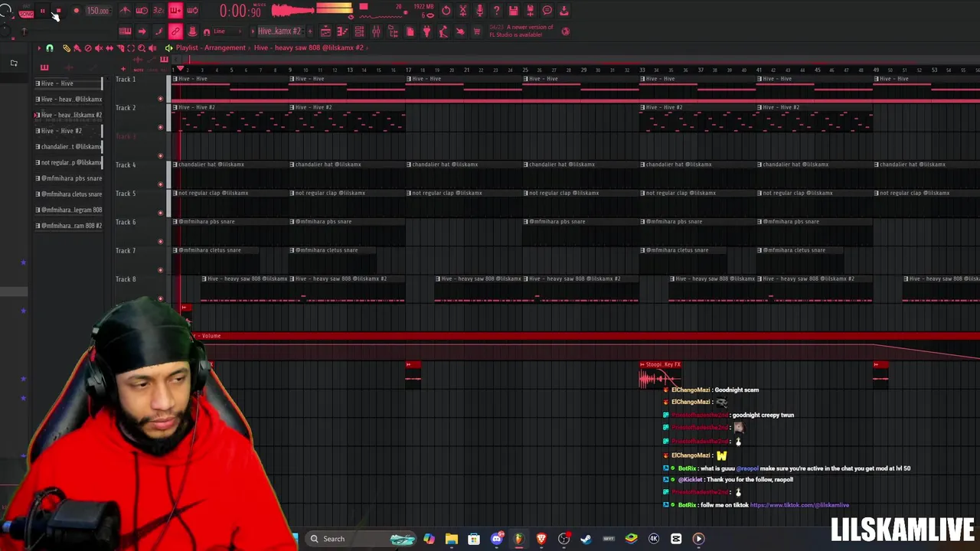980x551 pixels.
Task: Open the Browser toggle icon
Action: [393, 31]
